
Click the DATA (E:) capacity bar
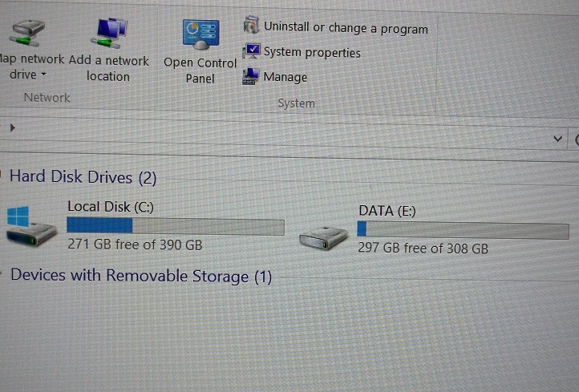click(x=463, y=230)
